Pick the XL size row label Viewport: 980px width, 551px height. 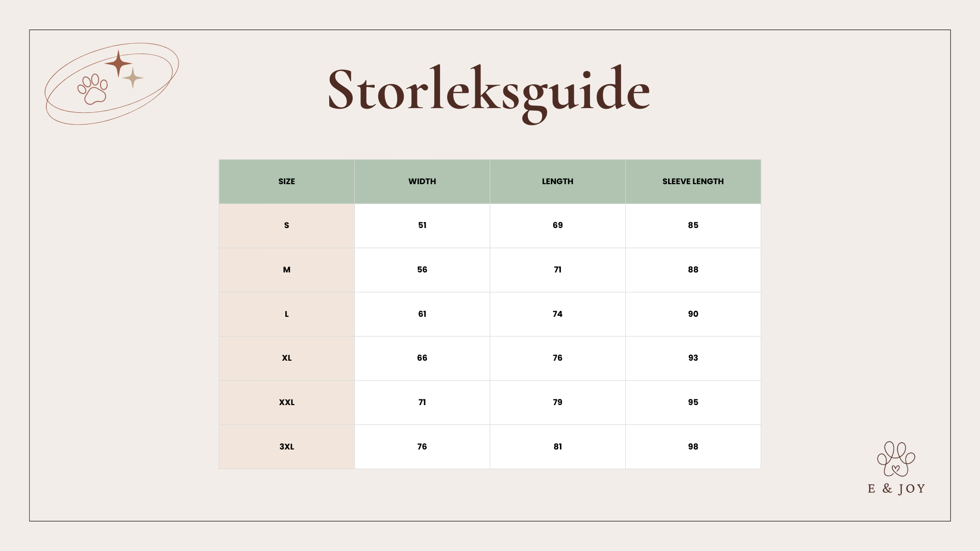coord(286,358)
